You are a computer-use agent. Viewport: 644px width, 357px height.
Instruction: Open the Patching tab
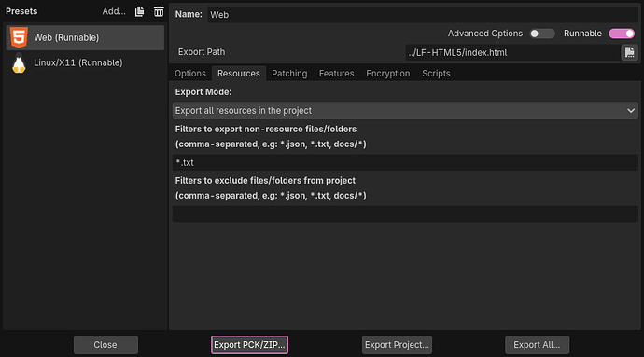click(289, 74)
